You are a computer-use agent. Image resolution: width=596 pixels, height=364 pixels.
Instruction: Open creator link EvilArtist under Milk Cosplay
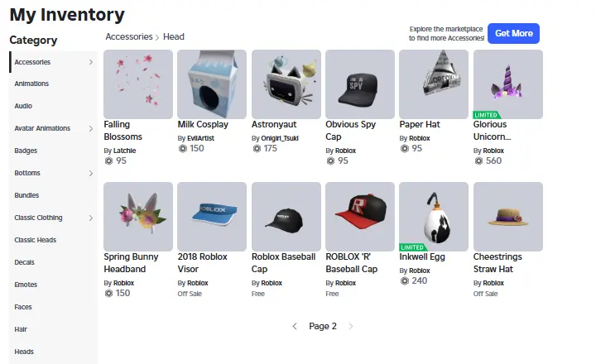[200, 138]
